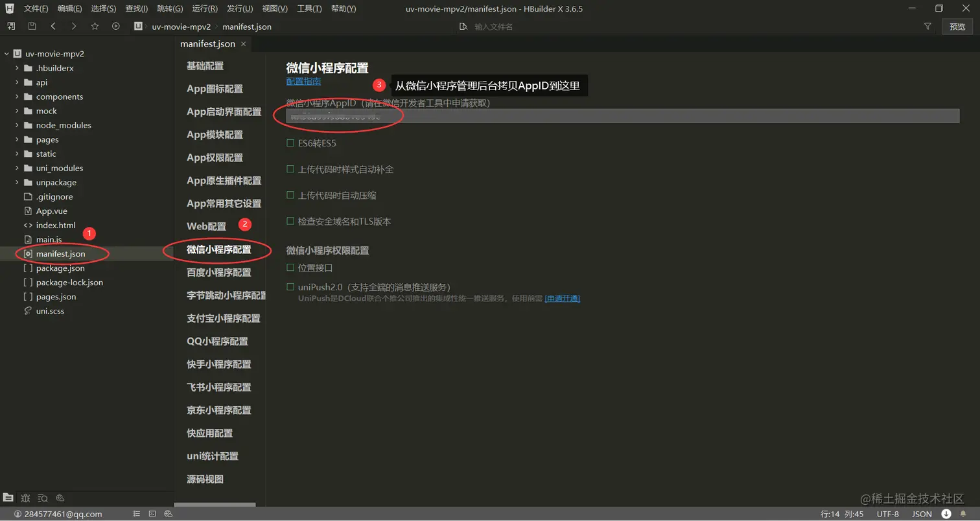Click the Vue icon next to App.vue

tap(28, 211)
